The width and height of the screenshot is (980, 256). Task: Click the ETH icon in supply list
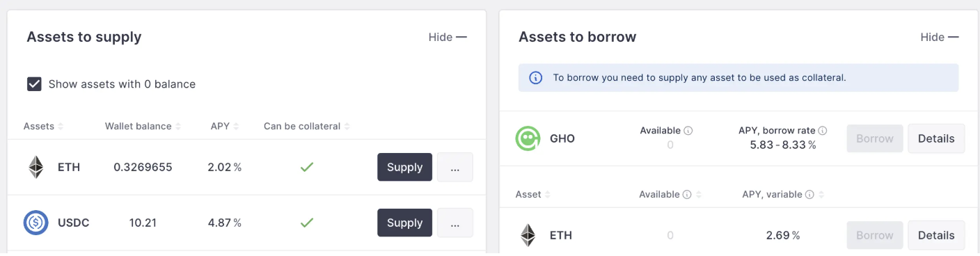pyautogui.click(x=35, y=167)
